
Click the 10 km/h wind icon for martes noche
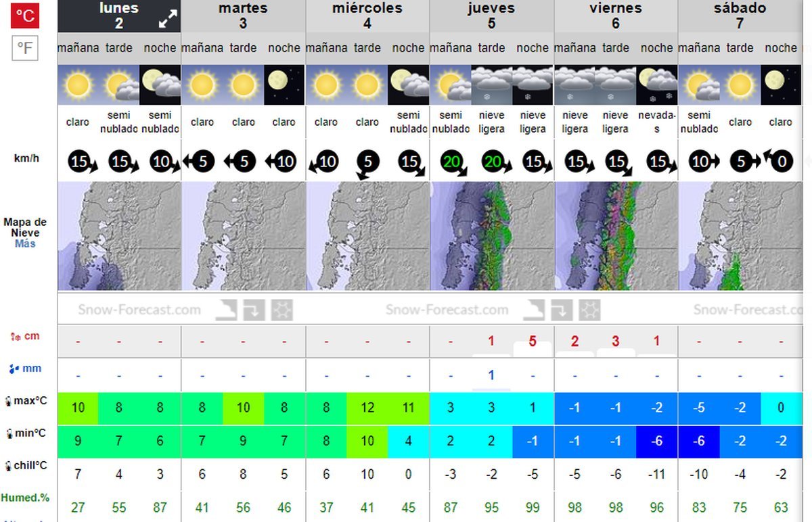282,162
